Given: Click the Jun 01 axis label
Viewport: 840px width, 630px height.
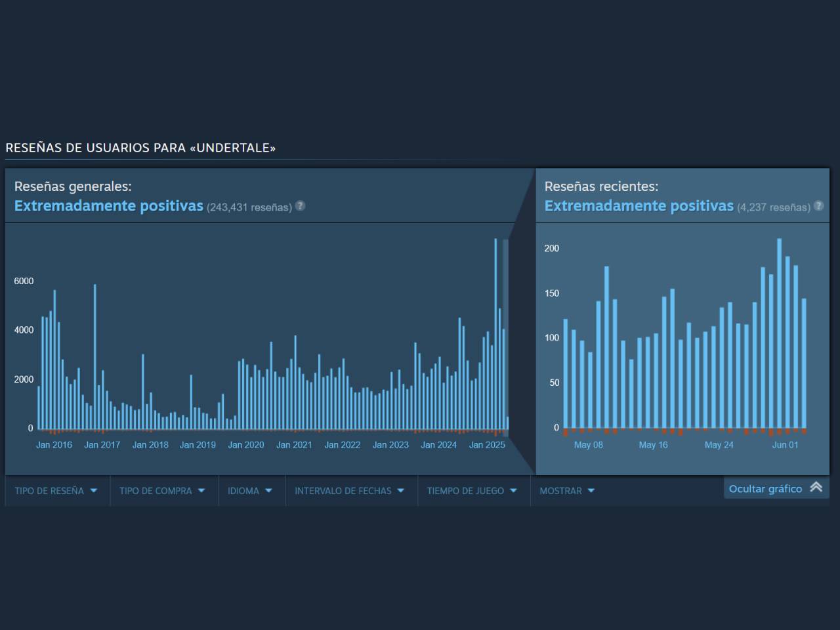Looking at the screenshot, I should (786, 445).
